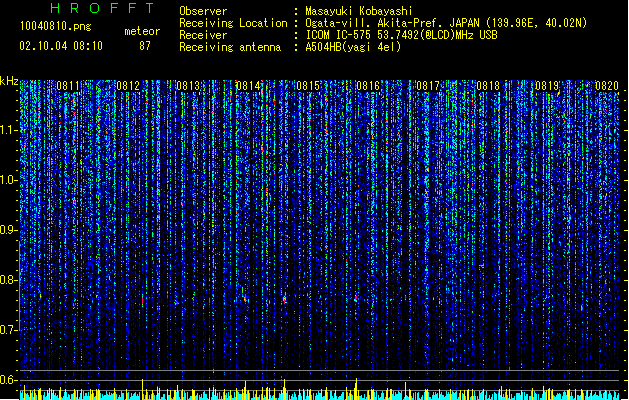This screenshot has height=400, width=629.
Task: Click the 1.1 kHz axis tick label
Action: 8,130
